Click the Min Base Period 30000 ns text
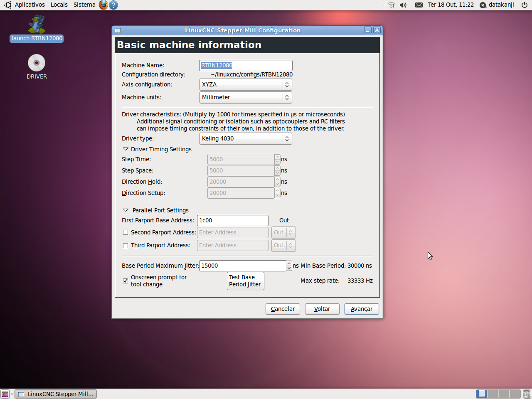 pyautogui.click(x=336, y=266)
